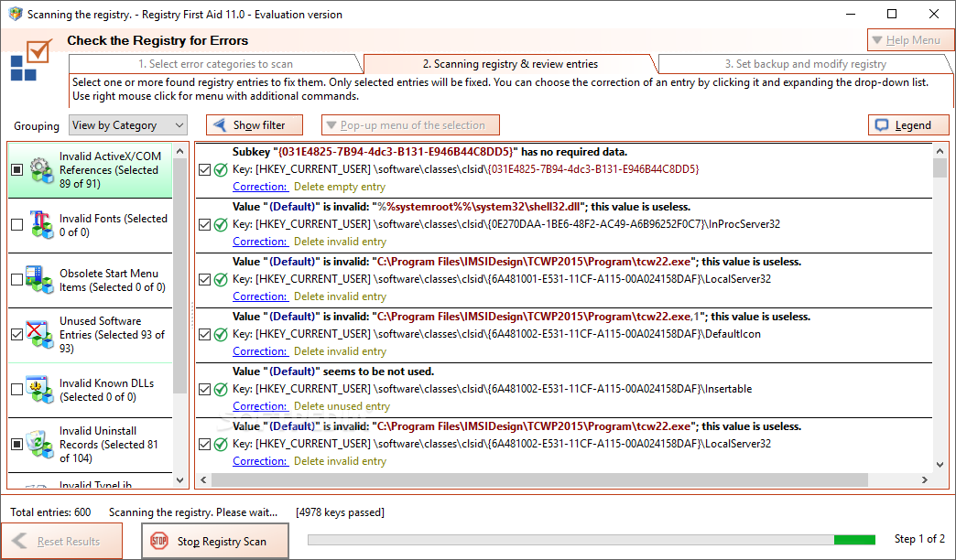Enable Invalid Known DLLs checkbox

[x=17, y=390]
